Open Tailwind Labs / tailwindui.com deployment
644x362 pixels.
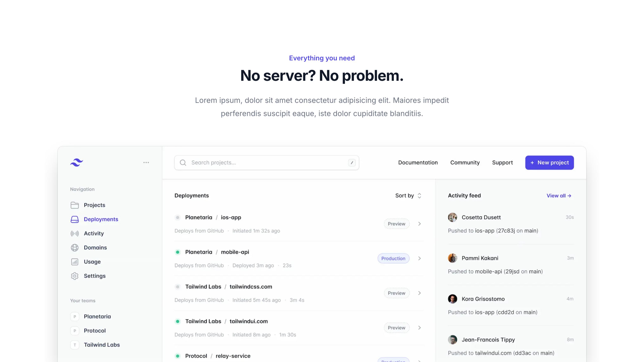coord(226,321)
